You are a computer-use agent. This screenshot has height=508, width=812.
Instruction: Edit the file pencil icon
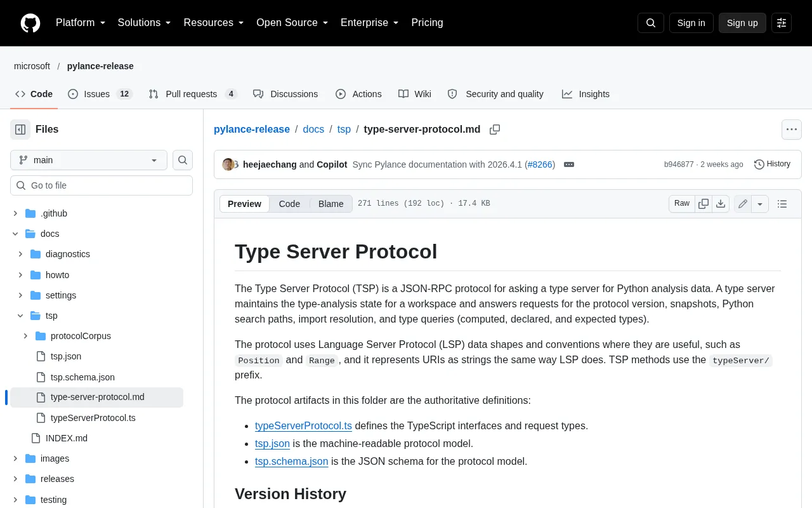coord(743,204)
